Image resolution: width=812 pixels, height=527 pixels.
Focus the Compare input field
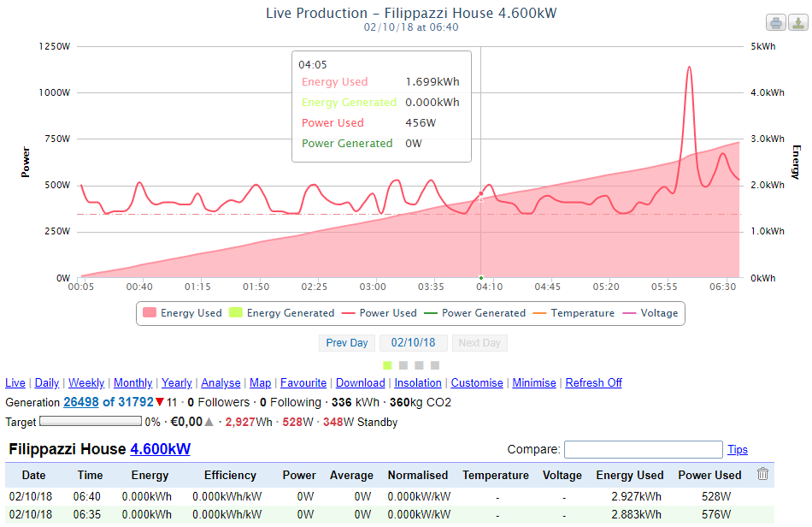(643, 449)
